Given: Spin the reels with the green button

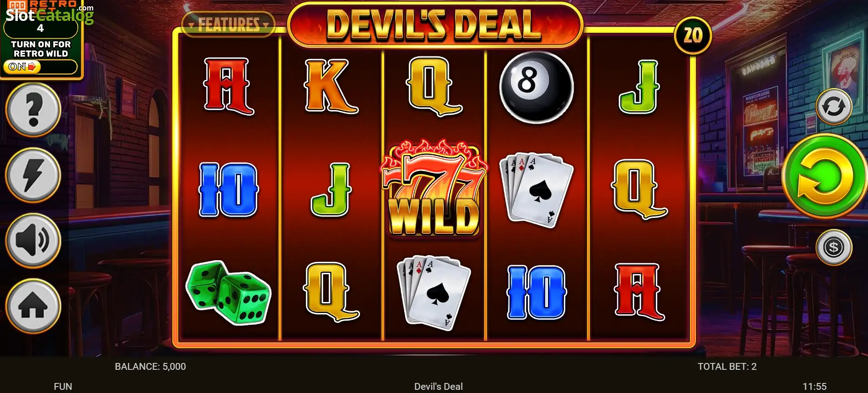Looking at the screenshot, I should 825,176.
